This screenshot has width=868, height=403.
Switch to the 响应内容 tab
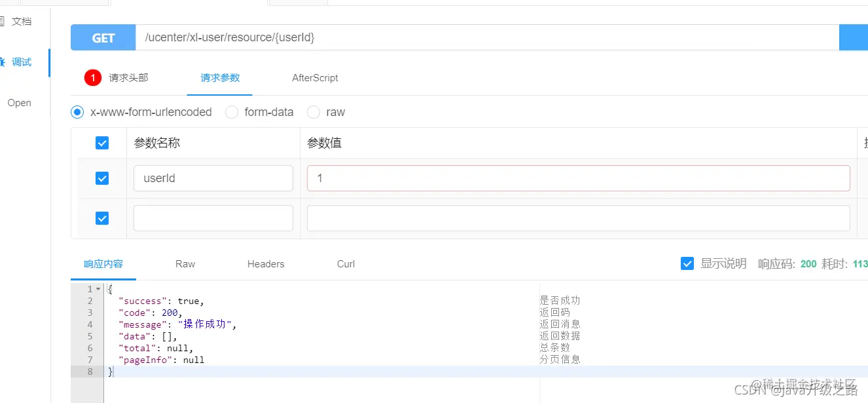coord(103,264)
